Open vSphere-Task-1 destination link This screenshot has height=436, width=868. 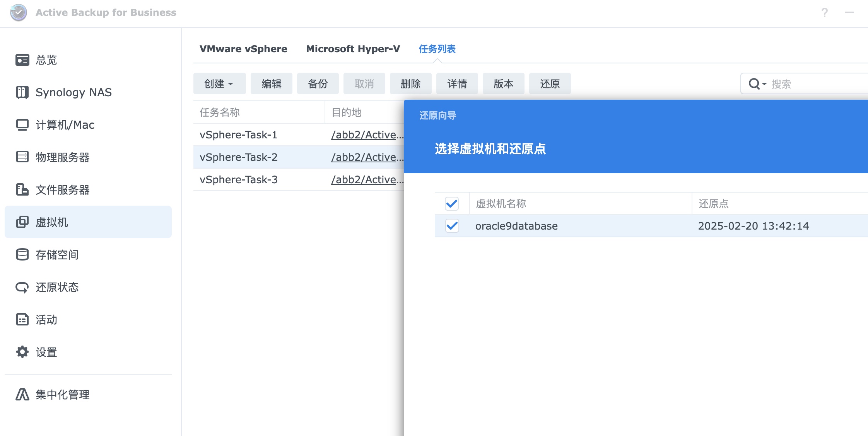(367, 135)
